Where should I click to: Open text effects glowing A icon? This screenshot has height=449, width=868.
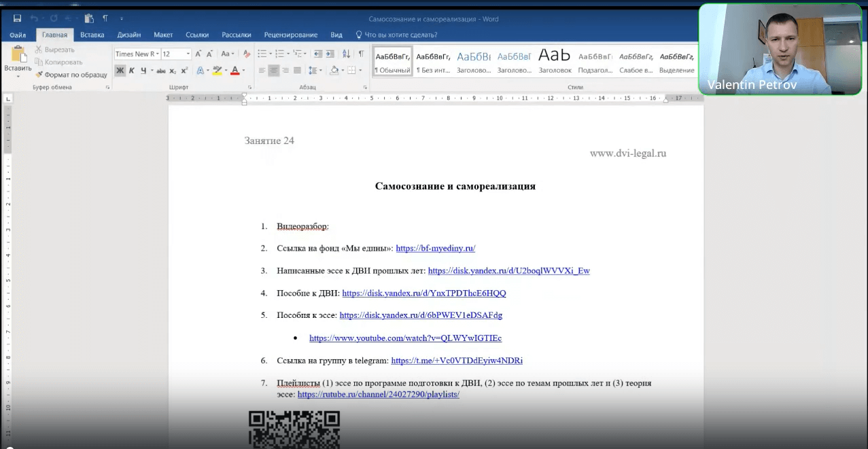click(200, 71)
